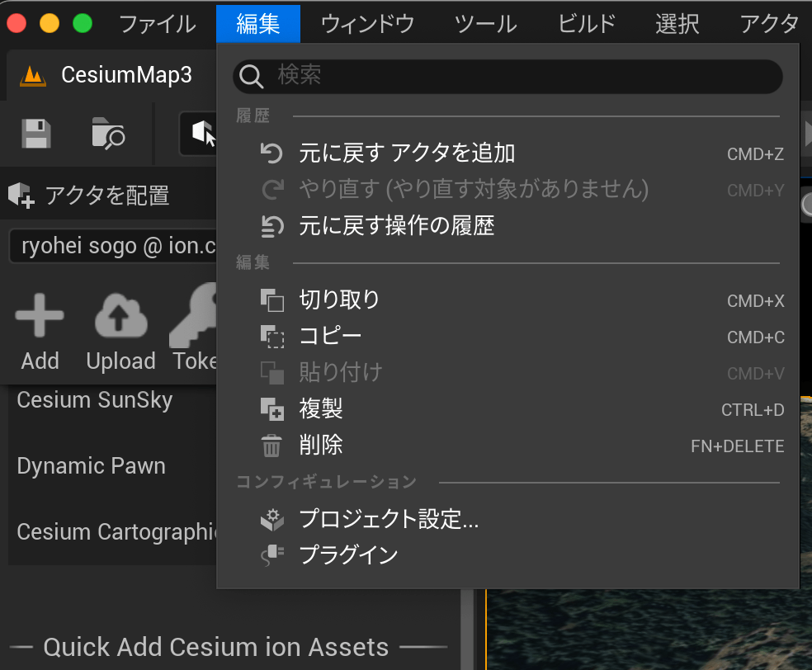Click the trash can icon

pyautogui.click(x=271, y=446)
